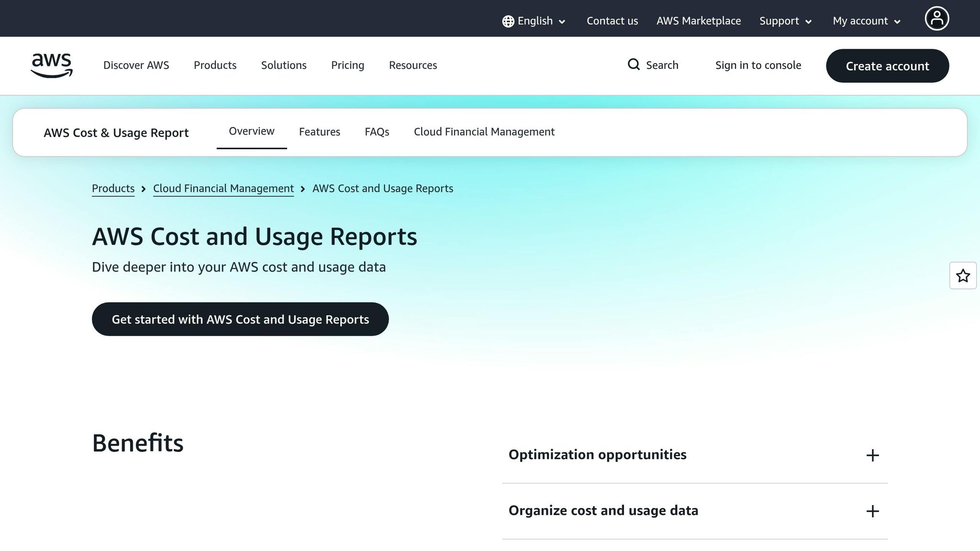The image size is (980, 551).
Task: Click Get started with AWS Cost and Usage Reports
Action: (240, 319)
